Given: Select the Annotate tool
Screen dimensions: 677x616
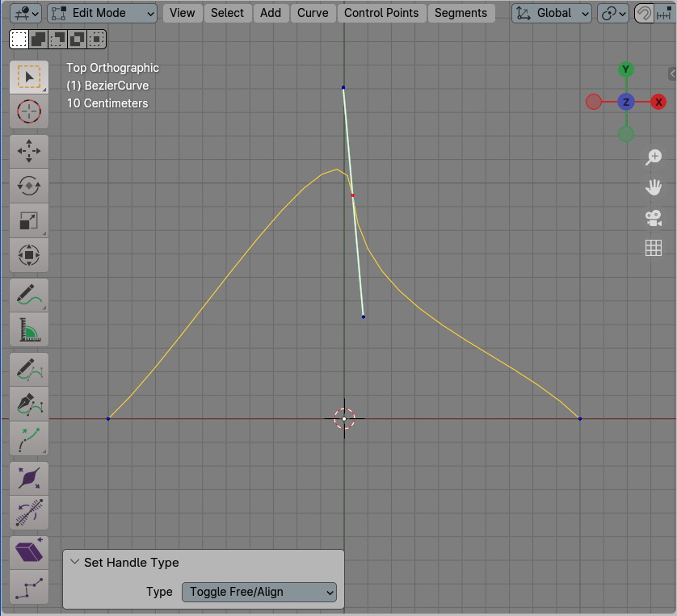Looking at the screenshot, I should point(29,295).
